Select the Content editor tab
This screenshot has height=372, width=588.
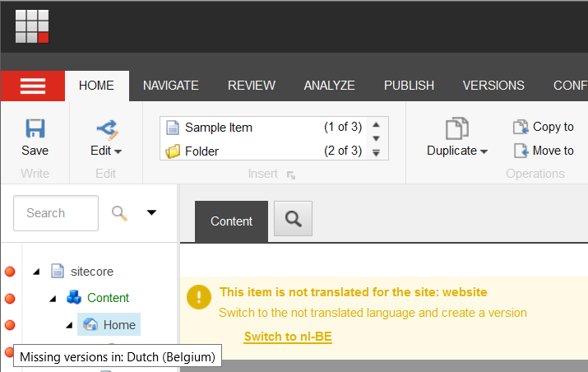point(231,221)
